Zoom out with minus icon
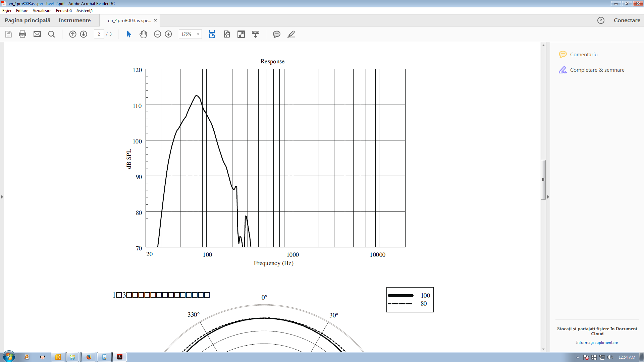Viewport: 644px width, 362px height. 158,34
